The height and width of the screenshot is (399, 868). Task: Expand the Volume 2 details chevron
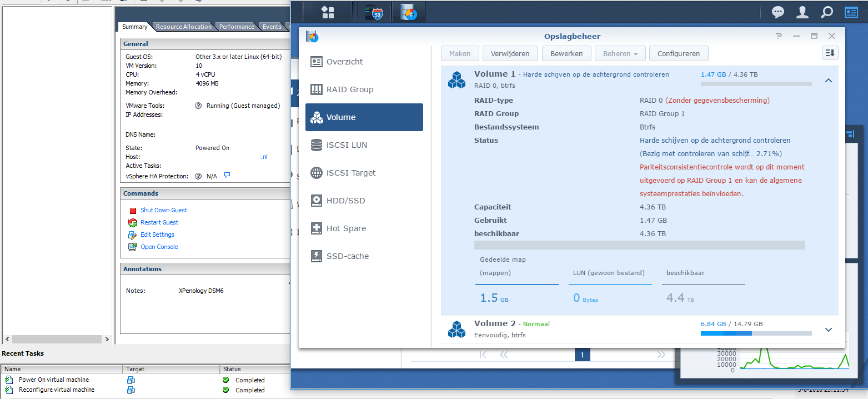(829, 330)
